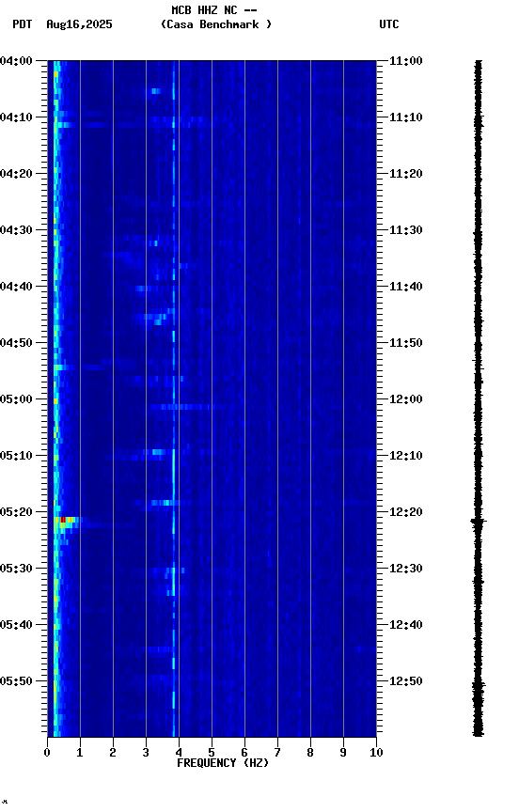Click the 11:40 UTC time label
This screenshot has width=519, height=812.
click(x=405, y=287)
